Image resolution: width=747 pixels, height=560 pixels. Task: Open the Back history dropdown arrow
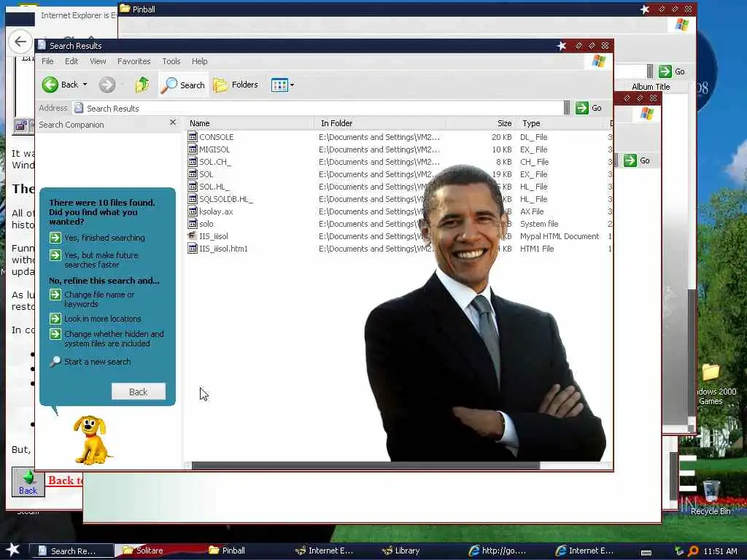tap(85, 85)
